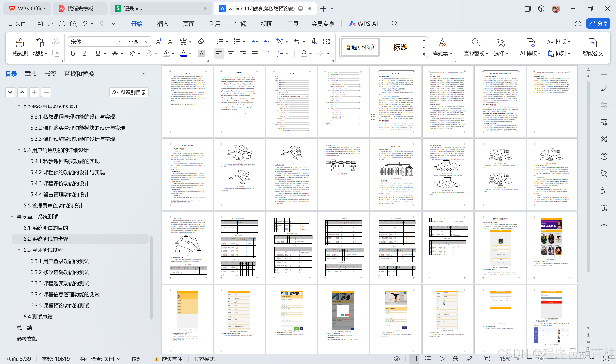
Task: Click the reading eye mode icon in status bar
Action: click(x=397, y=359)
